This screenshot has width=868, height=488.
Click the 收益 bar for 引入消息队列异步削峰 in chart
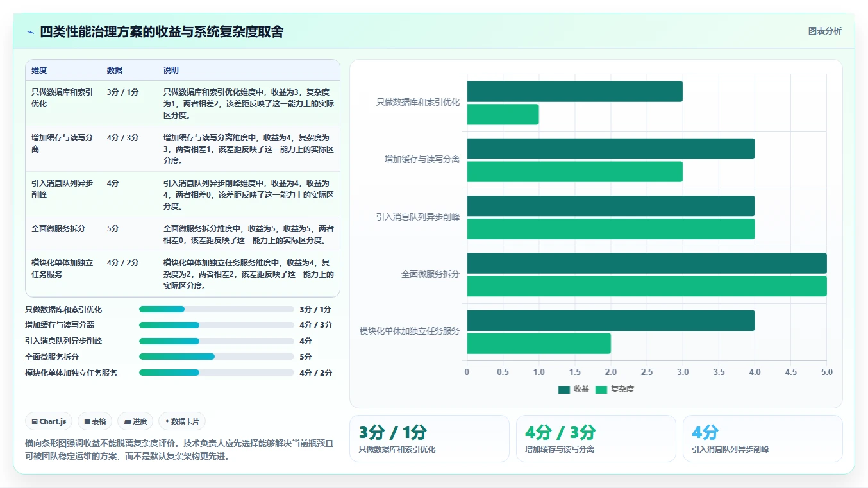610,206
